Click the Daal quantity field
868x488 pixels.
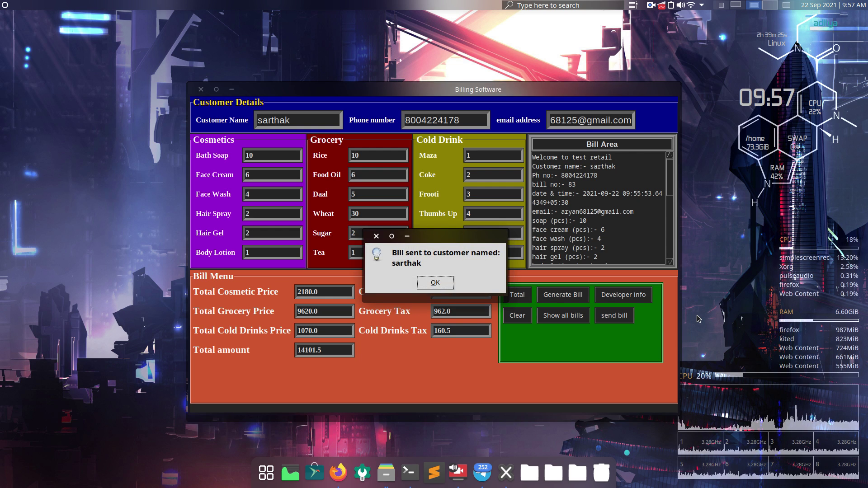[x=378, y=194]
